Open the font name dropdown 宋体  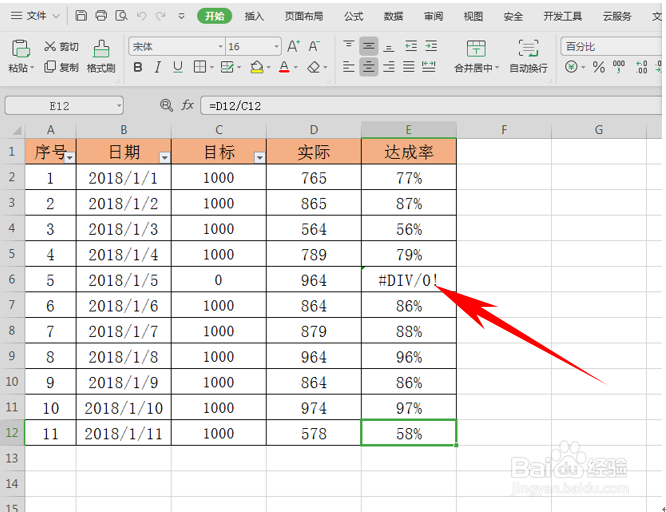point(220,46)
